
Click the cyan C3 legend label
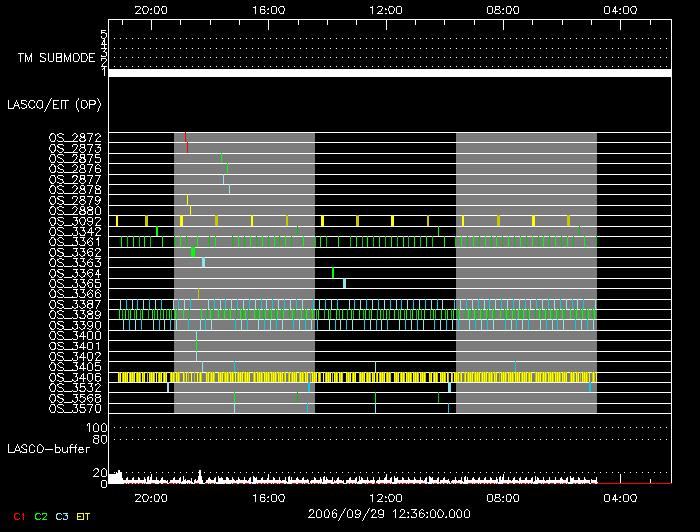[x=62, y=516]
